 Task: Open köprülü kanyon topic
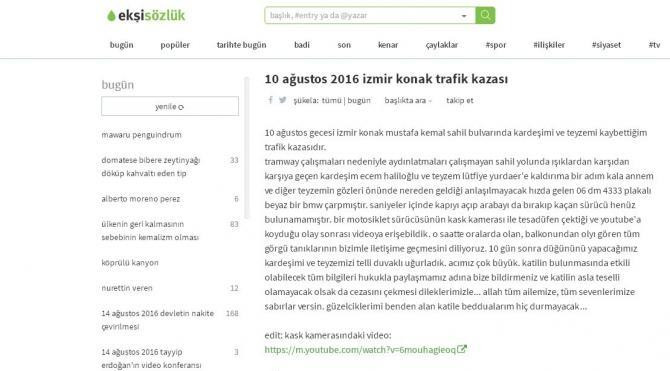(130, 262)
